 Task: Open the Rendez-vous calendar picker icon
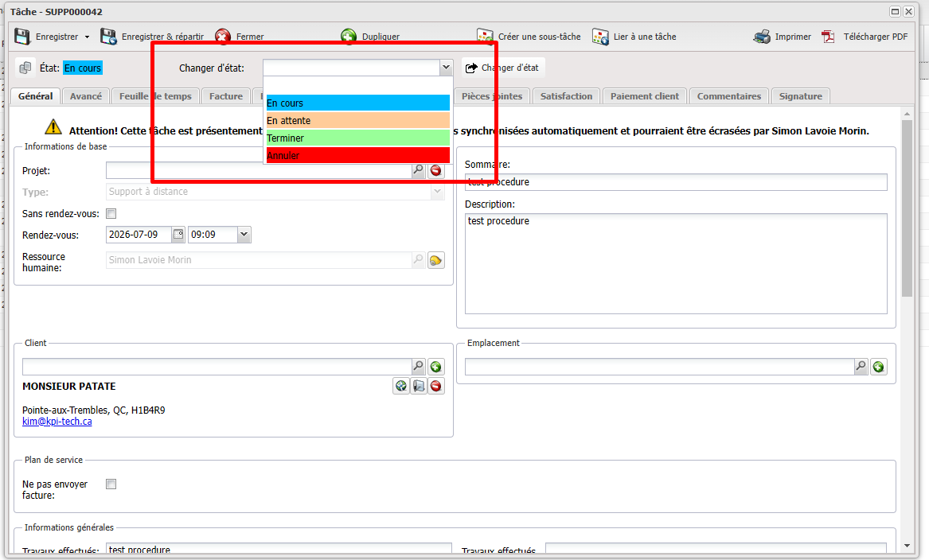[178, 235]
